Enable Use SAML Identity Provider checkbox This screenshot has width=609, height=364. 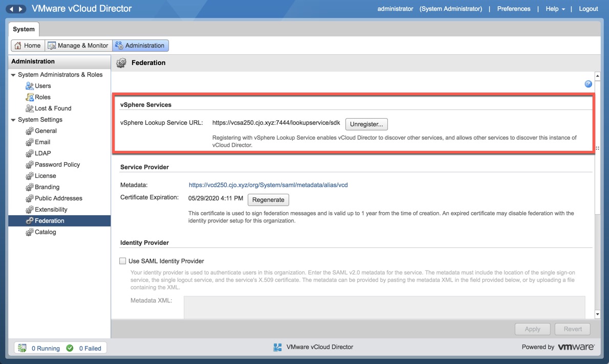[x=123, y=261]
